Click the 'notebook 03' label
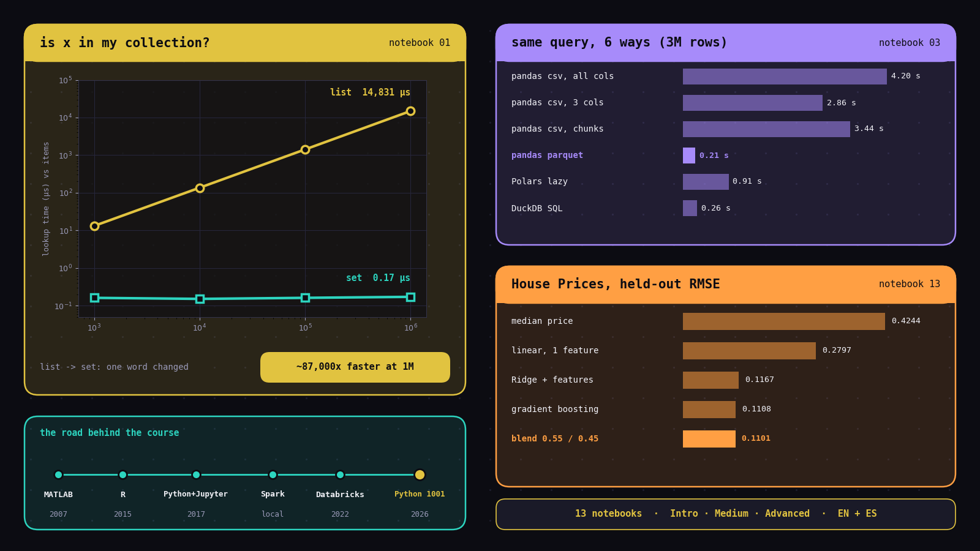This screenshot has height=551, width=980. click(910, 43)
